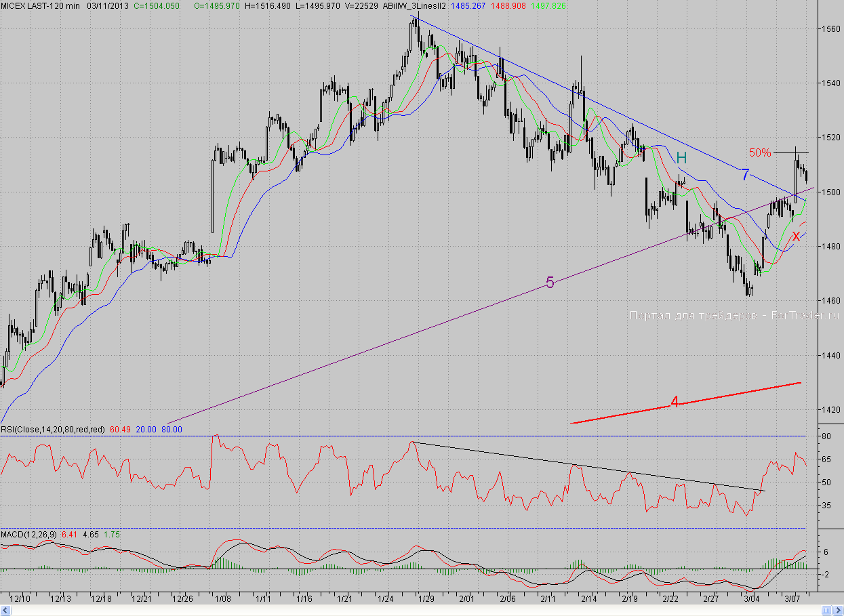Select the 1/29 date on time axis

coord(426,599)
